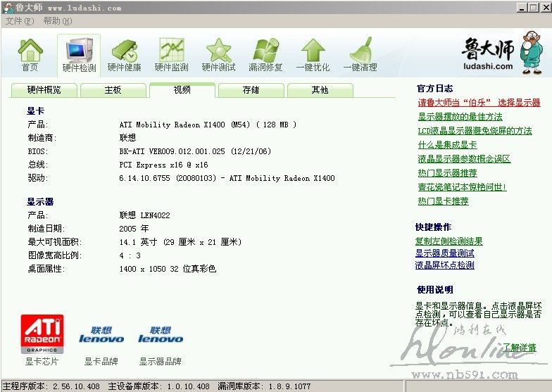This screenshot has height=392, width=552.
Task: Switch to the 硬件概览 tab
Action: (x=44, y=90)
